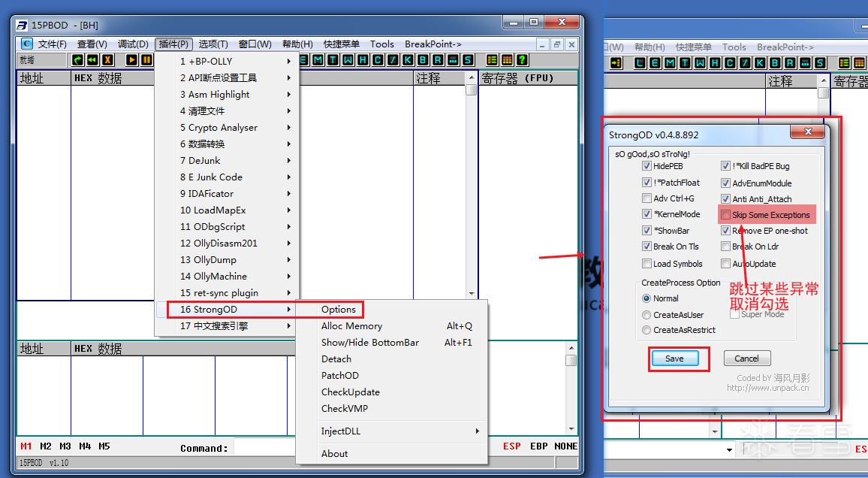Toggle the *KernelMode checkbox
868x478 pixels.
[646, 213]
